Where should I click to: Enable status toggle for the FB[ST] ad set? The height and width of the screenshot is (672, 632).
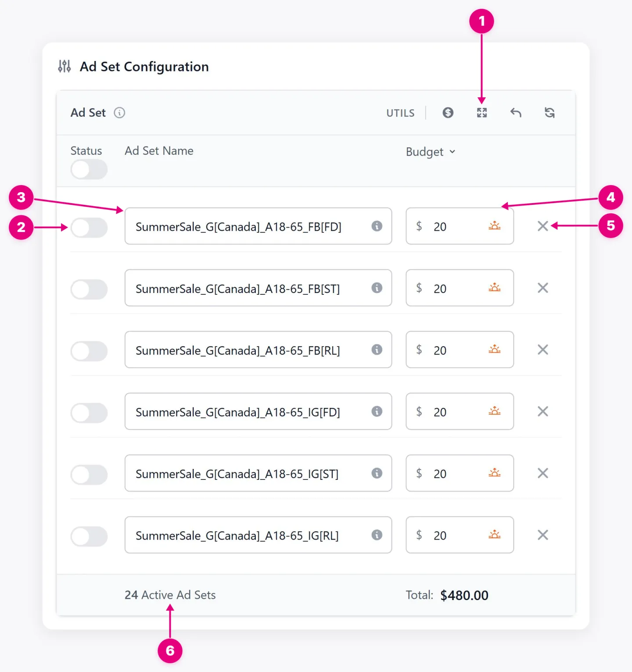(x=89, y=290)
